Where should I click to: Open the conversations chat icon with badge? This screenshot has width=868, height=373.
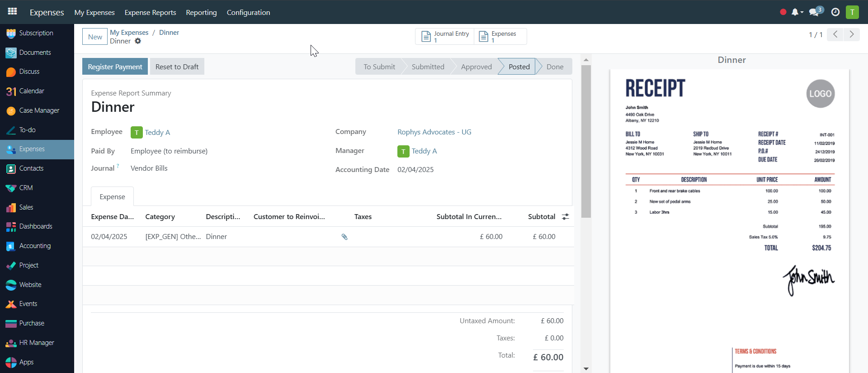[x=816, y=12]
